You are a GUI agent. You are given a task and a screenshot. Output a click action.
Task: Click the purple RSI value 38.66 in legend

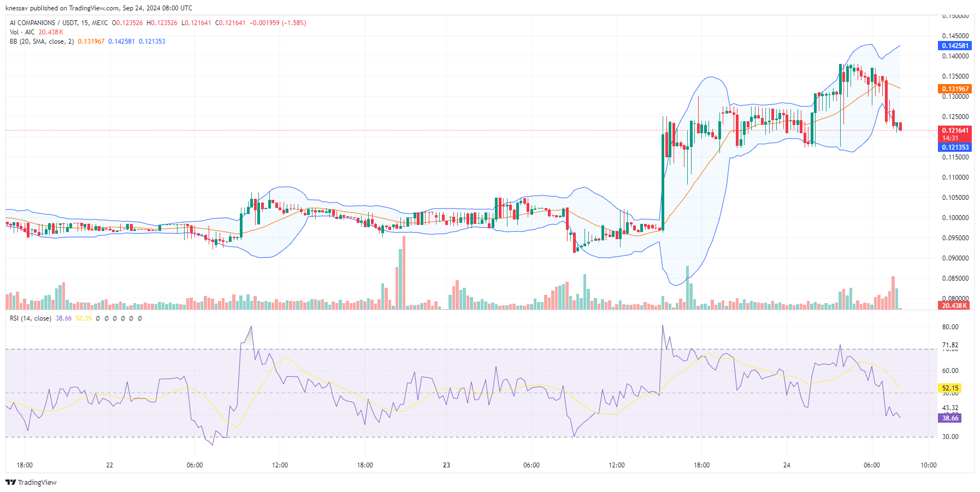coord(63,318)
